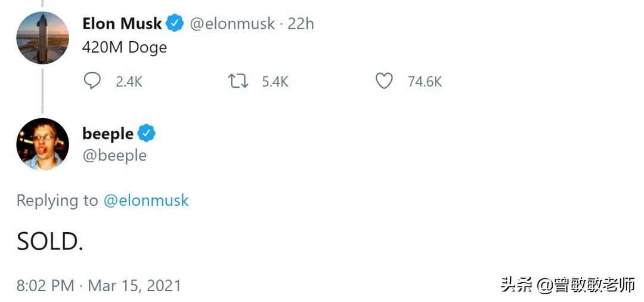The height and width of the screenshot is (302, 644).
Task: Click the 420M Doge tweet text
Action: [124, 48]
